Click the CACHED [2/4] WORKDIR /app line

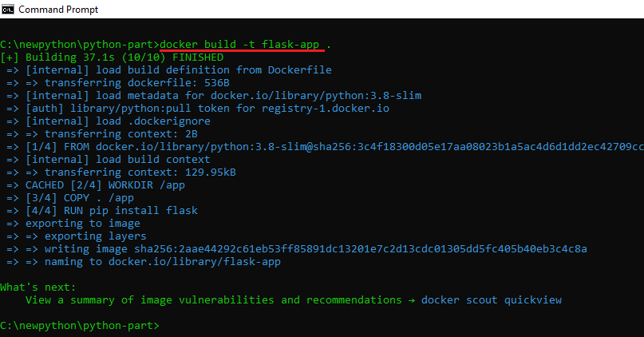[x=96, y=185]
